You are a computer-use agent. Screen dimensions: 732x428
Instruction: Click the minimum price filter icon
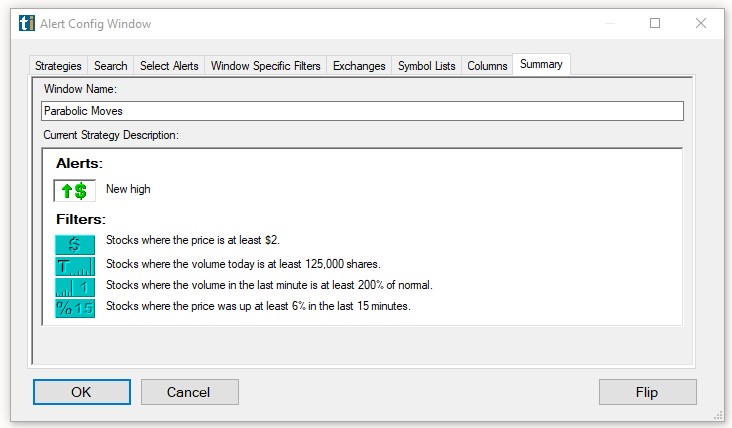pos(75,245)
